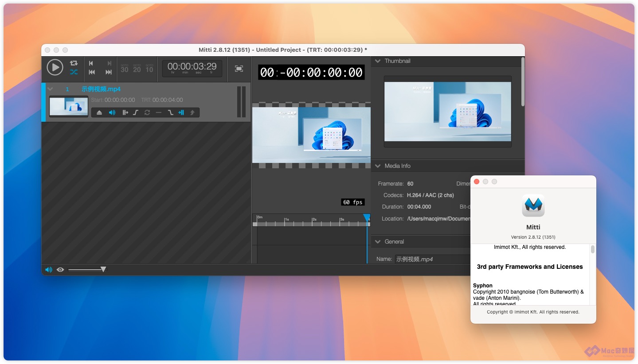Click the GOTO 20 button

click(137, 68)
